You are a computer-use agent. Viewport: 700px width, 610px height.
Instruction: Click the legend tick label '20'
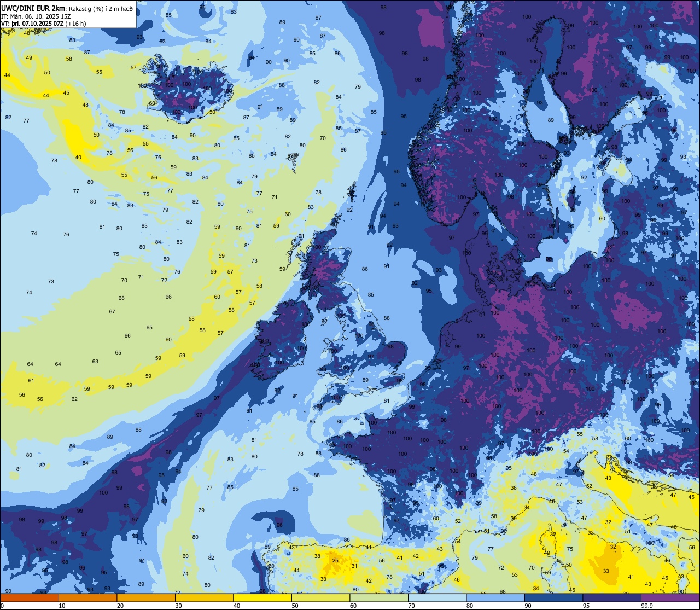[120, 606]
